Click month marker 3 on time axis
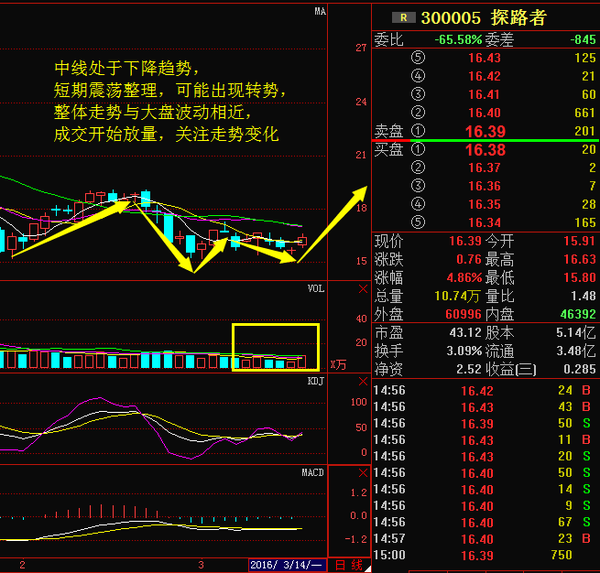The height and width of the screenshot is (573, 600). 201,565
